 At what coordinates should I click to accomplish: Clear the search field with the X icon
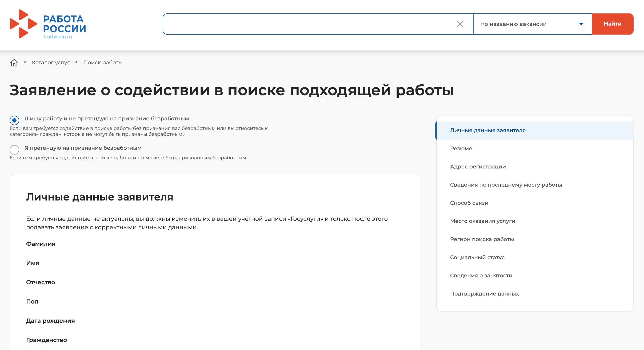click(x=460, y=24)
